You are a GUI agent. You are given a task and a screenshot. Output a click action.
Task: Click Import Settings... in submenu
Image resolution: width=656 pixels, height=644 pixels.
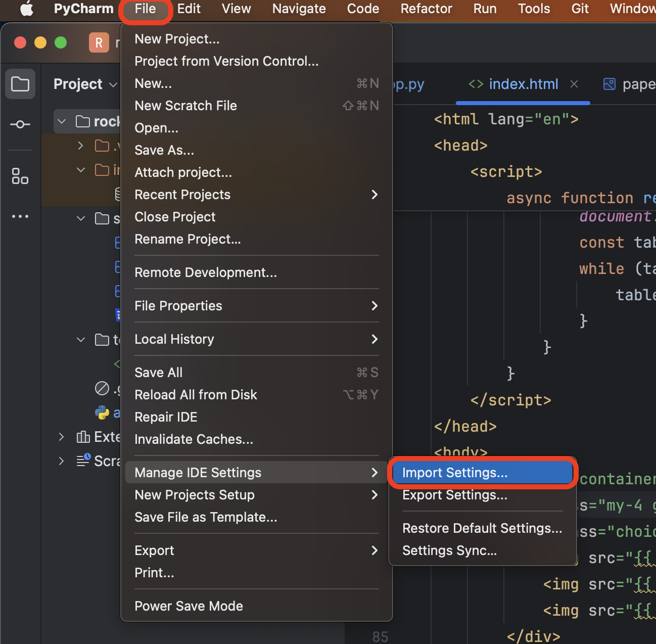pyautogui.click(x=483, y=473)
